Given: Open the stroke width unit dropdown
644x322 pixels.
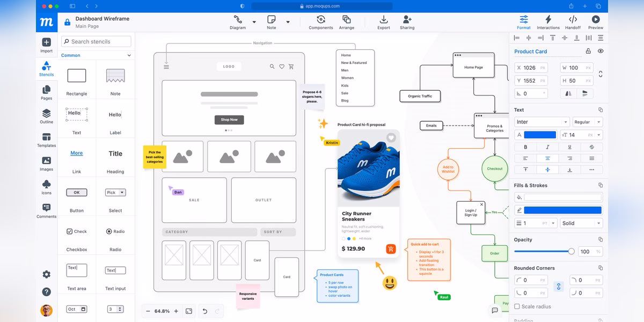Looking at the screenshot, I should (x=547, y=223).
